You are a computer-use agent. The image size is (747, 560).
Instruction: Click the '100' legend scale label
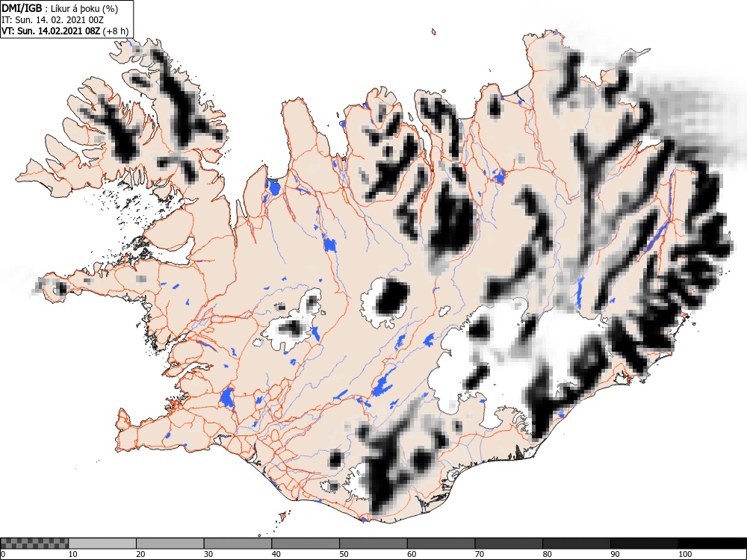click(684, 554)
